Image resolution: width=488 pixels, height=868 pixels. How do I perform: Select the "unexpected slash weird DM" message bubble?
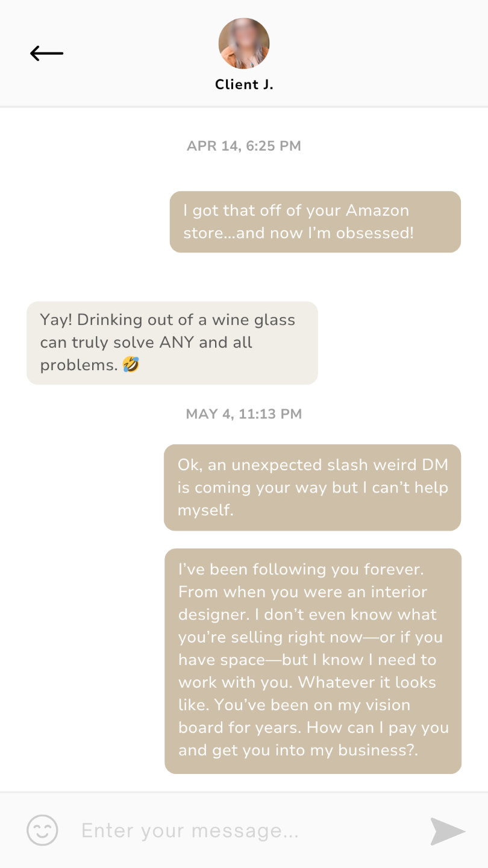point(312,487)
